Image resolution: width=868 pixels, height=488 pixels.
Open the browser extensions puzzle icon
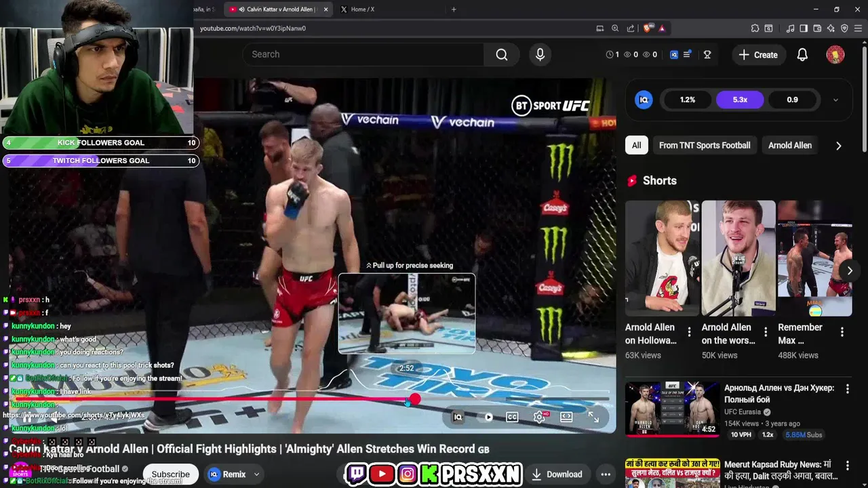(755, 28)
